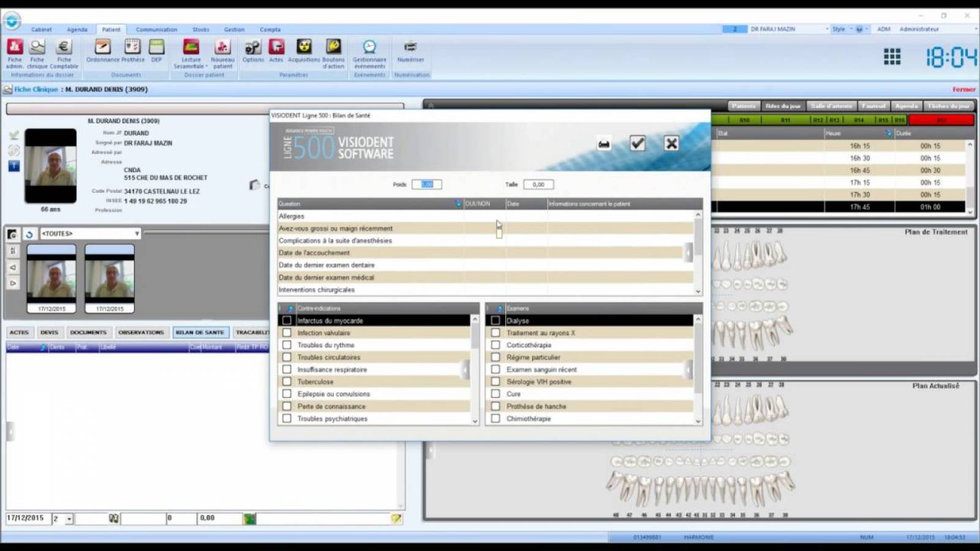The width and height of the screenshot is (980, 551).
Task: Open the Ordonnance prescription icon
Action: pyautogui.click(x=102, y=48)
